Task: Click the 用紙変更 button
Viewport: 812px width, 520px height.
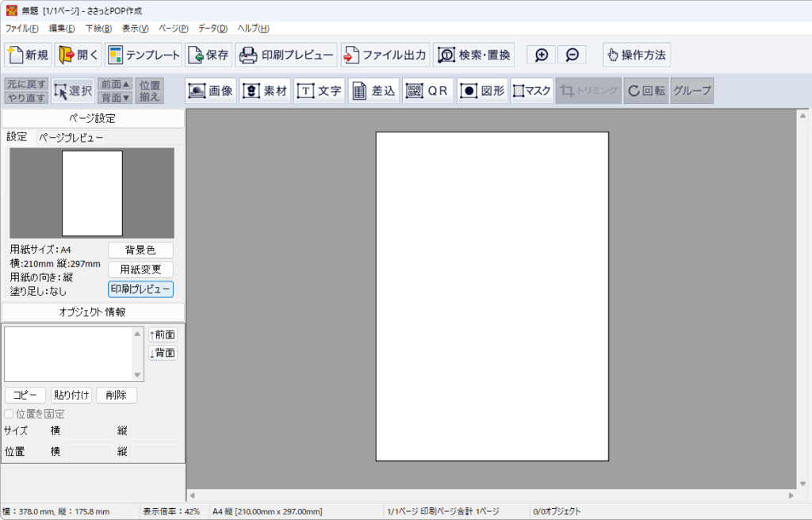Action: pos(140,270)
